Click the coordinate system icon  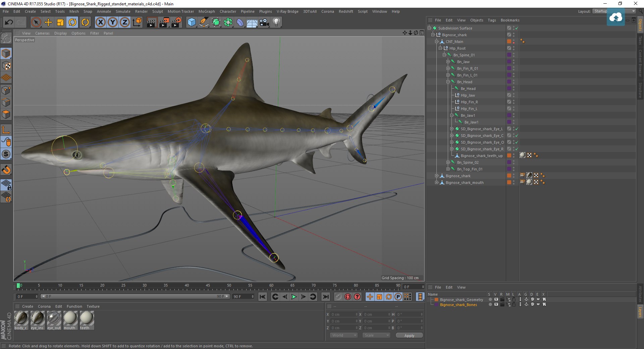(137, 22)
